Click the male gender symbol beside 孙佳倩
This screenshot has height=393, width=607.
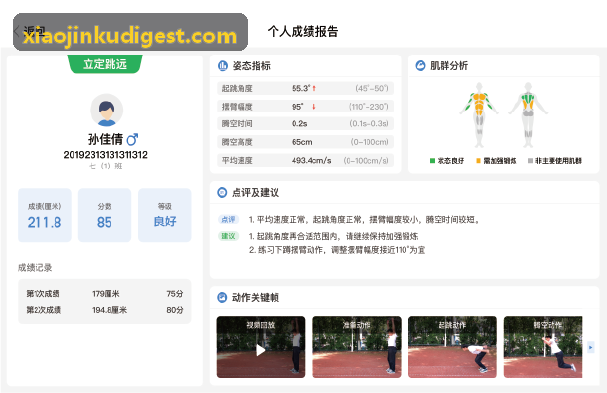132,139
